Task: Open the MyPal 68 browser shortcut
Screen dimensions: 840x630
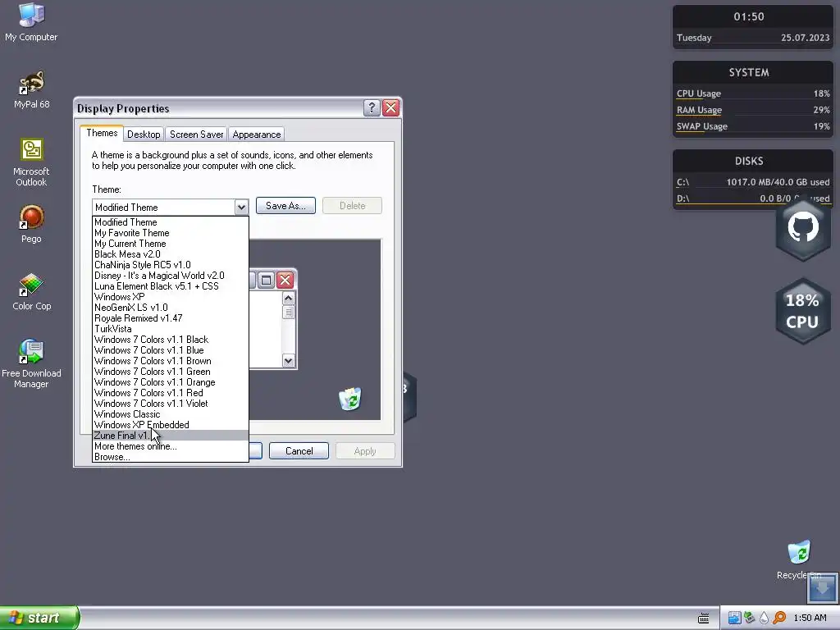Action: (31, 89)
